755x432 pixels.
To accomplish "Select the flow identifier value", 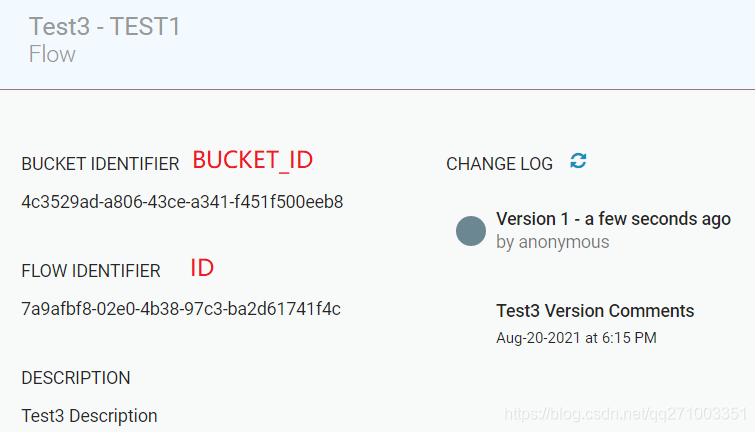I will 181,309.
